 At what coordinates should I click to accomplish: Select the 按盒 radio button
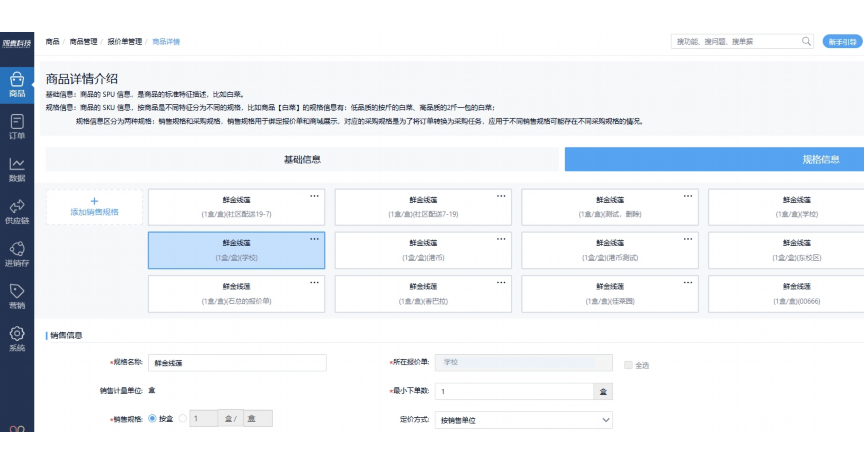pyautogui.click(x=152, y=418)
